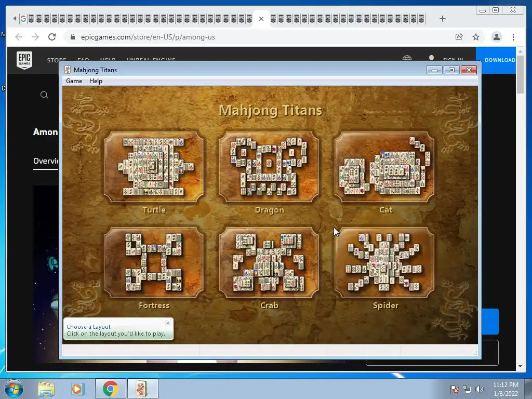Choose the Spider layout thumbnail
Image resolution: width=532 pixels, height=399 pixels.
point(384,262)
